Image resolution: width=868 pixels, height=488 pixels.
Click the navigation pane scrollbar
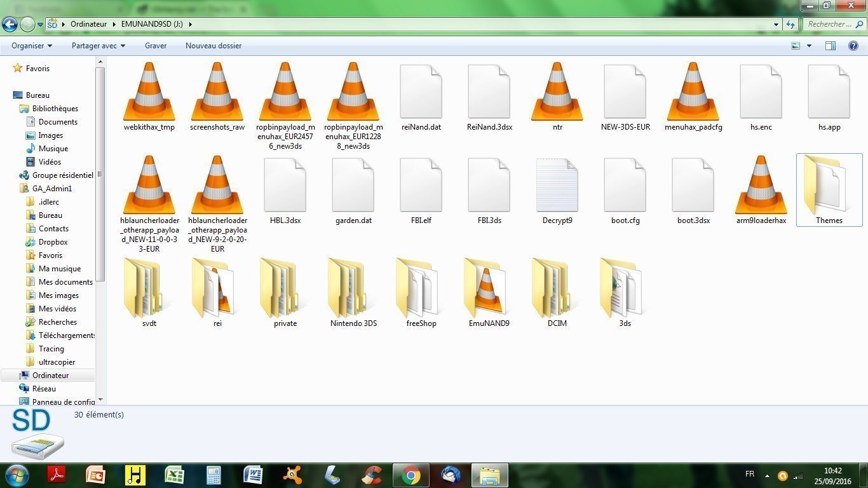pos(100,173)
